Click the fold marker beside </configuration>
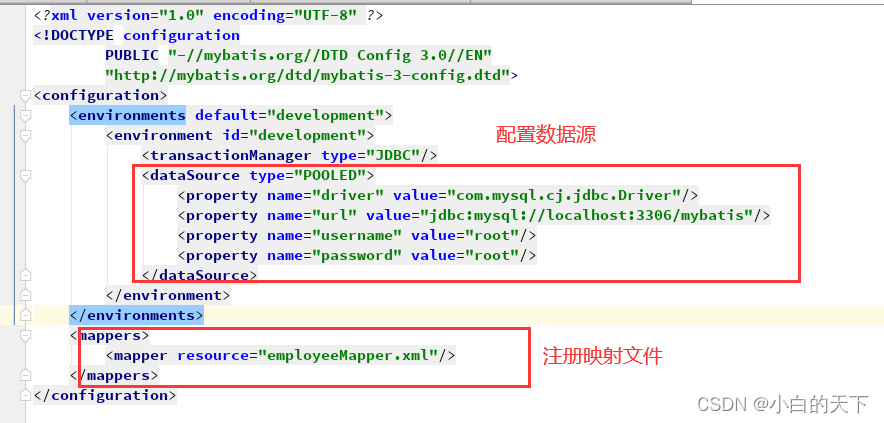The width and height of the screenshot is (884, 423). [24, 395]
